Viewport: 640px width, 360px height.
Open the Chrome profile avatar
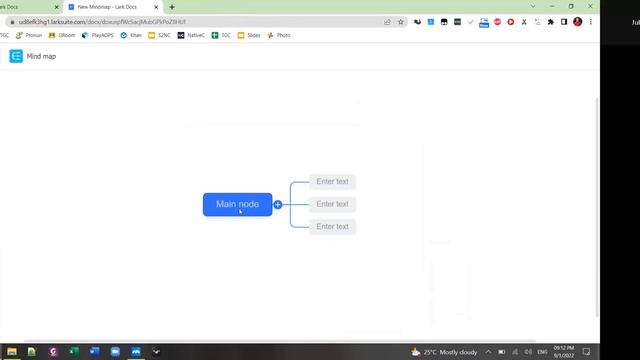[577, 22]
